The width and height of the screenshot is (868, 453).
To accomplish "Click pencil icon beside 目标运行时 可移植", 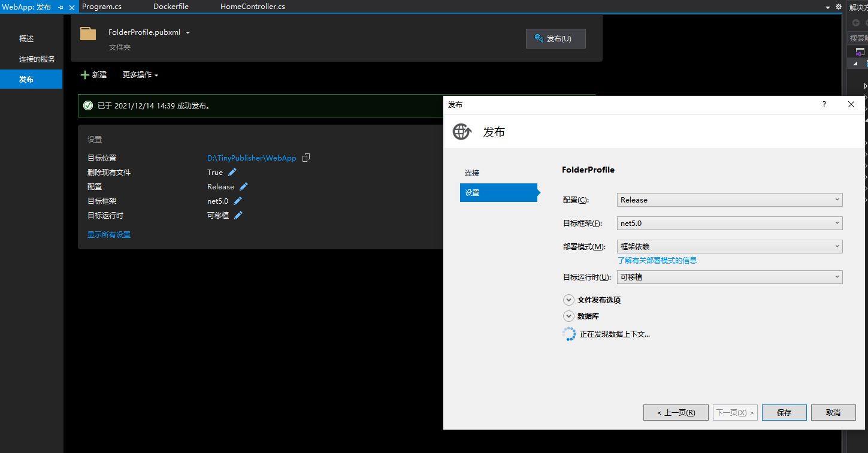I will click(x=238, y=215).
